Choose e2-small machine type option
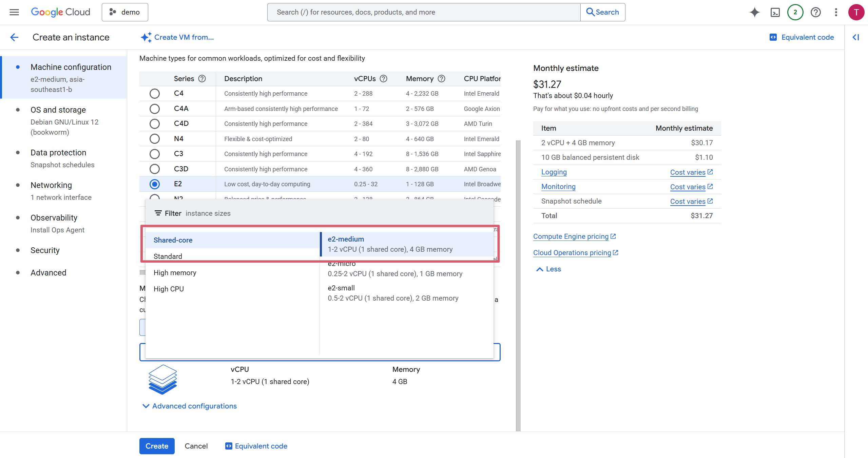This screenshot has height=458, width=868. [x=393, y=293]
